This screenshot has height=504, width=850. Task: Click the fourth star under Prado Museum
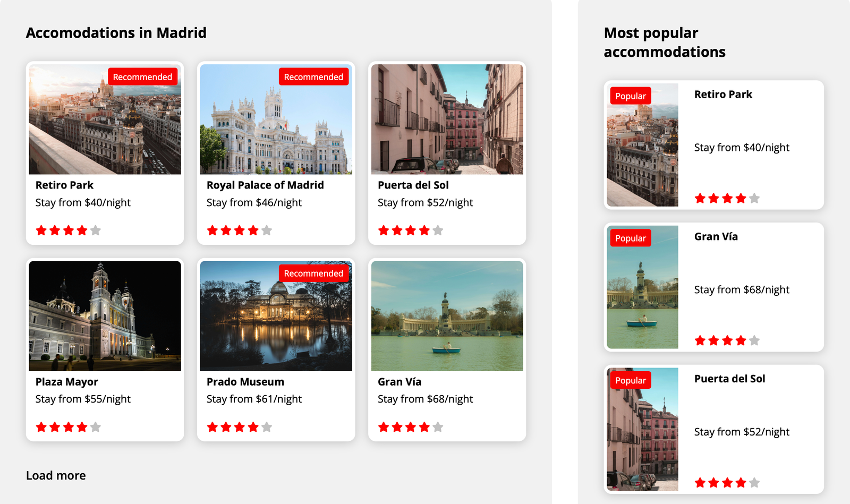tap(253, 427)
